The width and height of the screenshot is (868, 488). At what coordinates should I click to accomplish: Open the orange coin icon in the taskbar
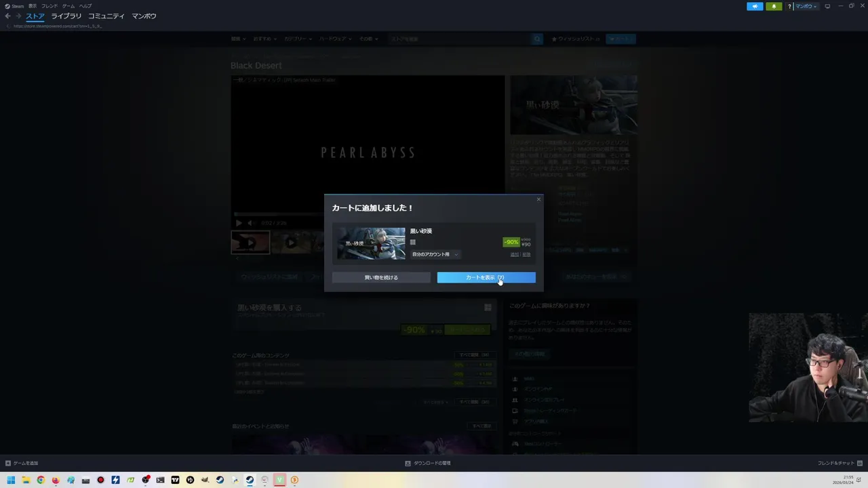coord(294,481)
